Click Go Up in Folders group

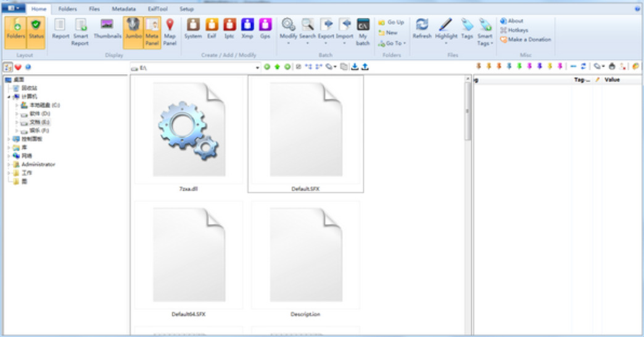392,22
